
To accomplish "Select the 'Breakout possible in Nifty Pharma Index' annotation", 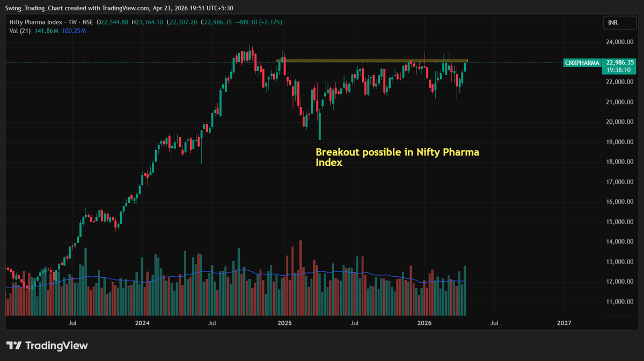I will point(397,158).
